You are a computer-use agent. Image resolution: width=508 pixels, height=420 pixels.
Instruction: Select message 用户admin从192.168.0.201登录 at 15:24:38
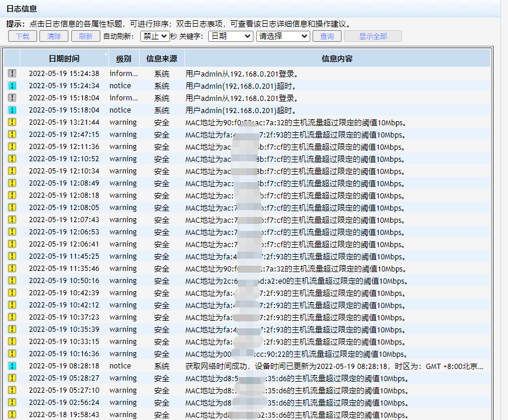click(241, 74)
